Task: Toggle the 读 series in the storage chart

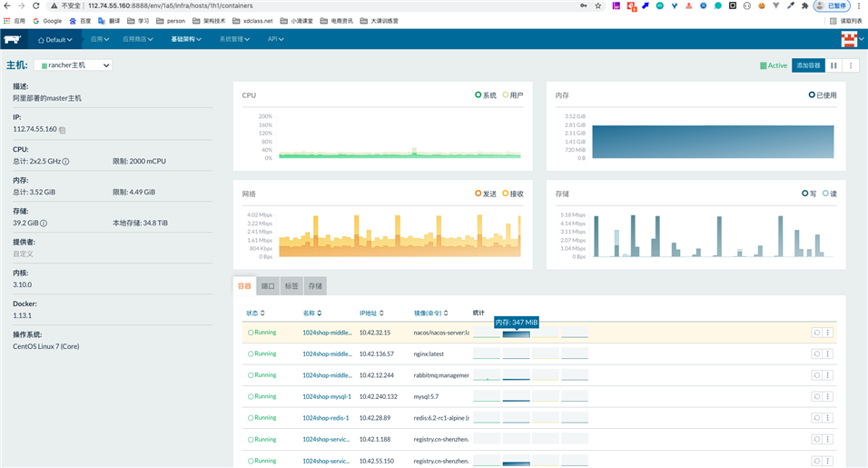Action: point(830,194)
